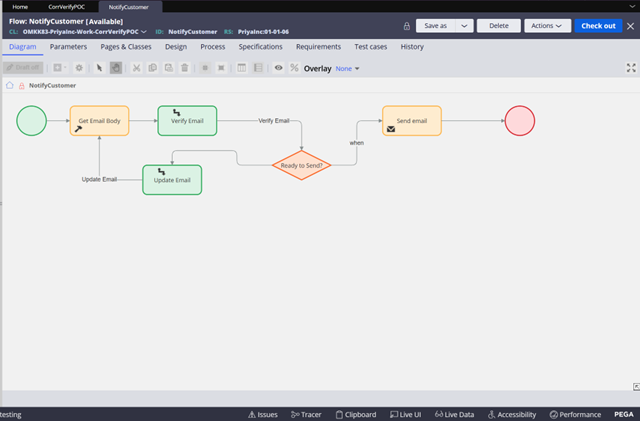Open the Clipboard tool

(x=356, y=414)
